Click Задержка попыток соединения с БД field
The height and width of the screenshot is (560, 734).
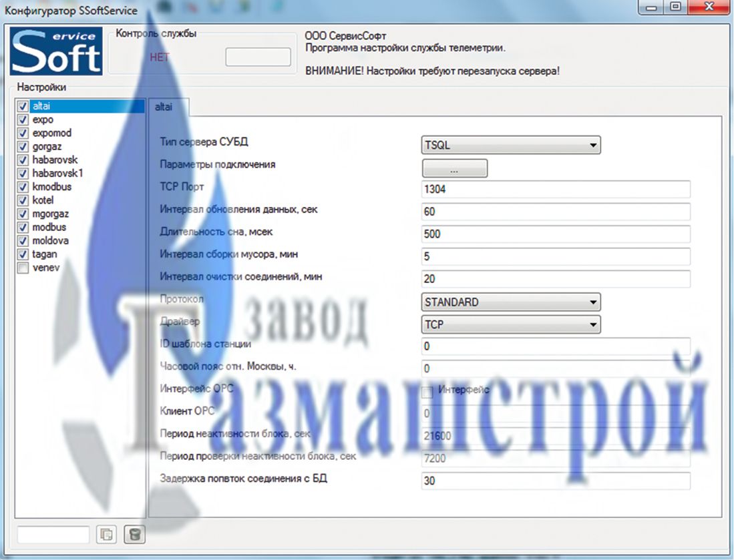coord(556,481)
